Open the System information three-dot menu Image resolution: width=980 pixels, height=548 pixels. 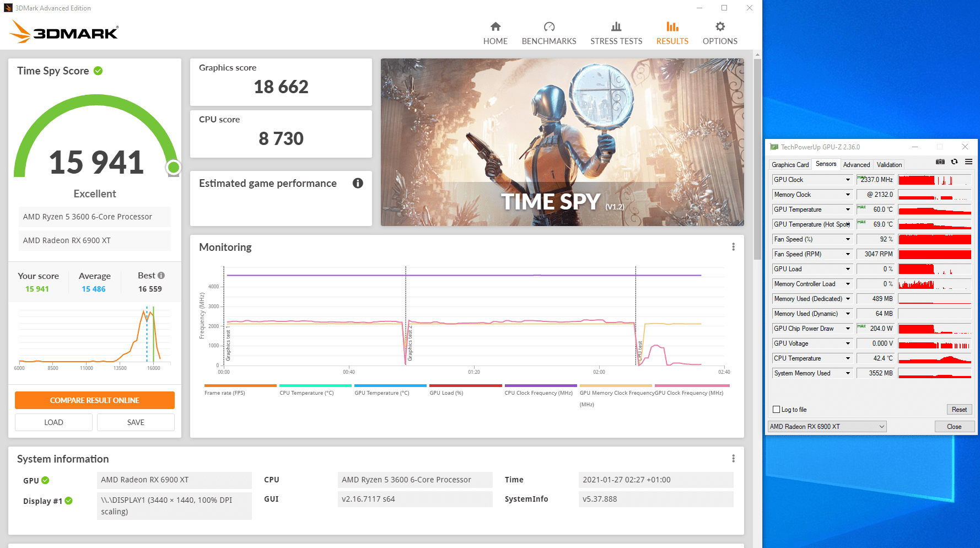[x=733, y=459]
